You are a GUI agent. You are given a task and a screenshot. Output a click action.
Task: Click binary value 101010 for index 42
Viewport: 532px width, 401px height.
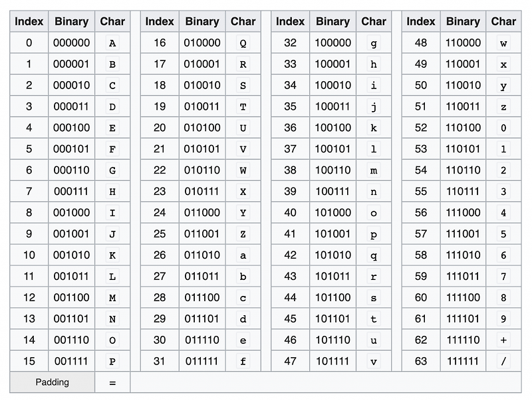pos(332,255)
